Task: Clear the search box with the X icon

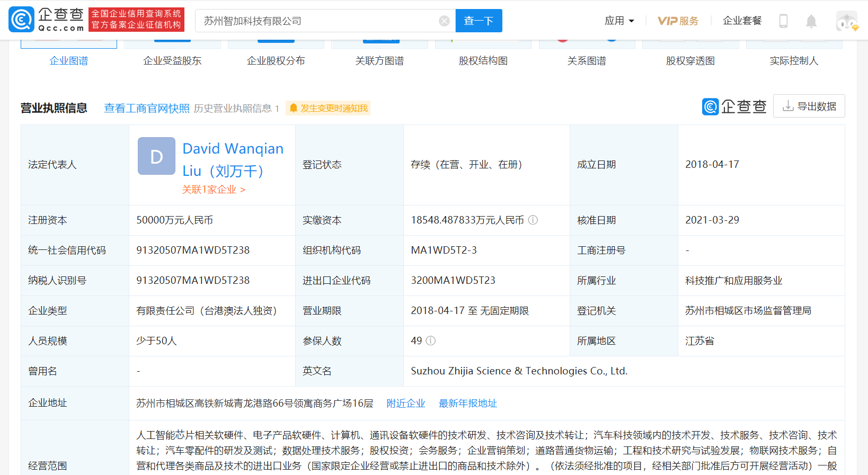Action: [x=444, y=21]
